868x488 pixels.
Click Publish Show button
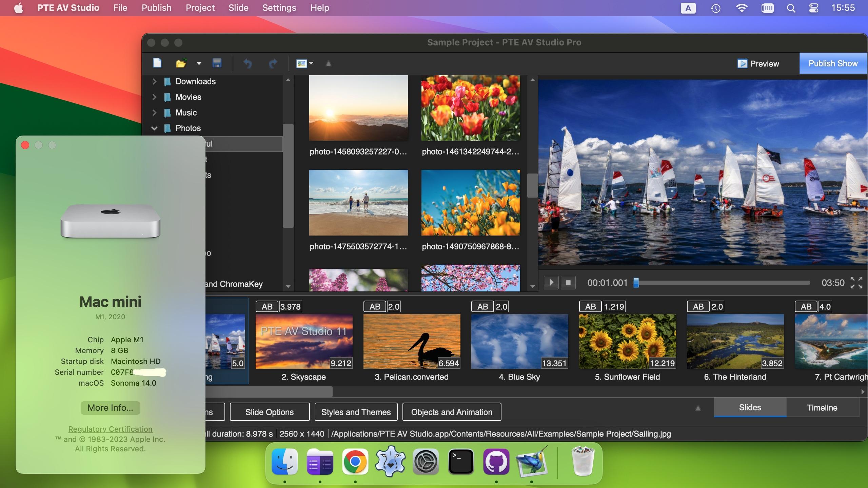833,63
